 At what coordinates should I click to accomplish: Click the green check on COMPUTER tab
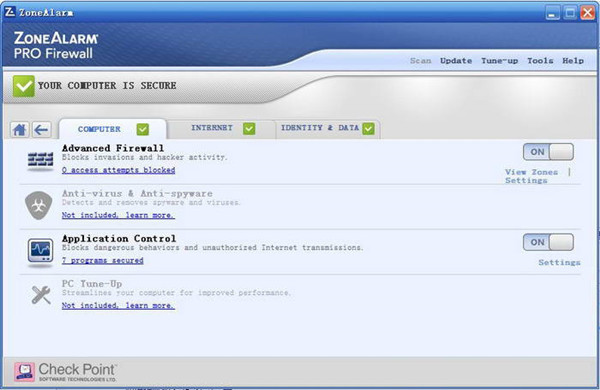point(143,129)
